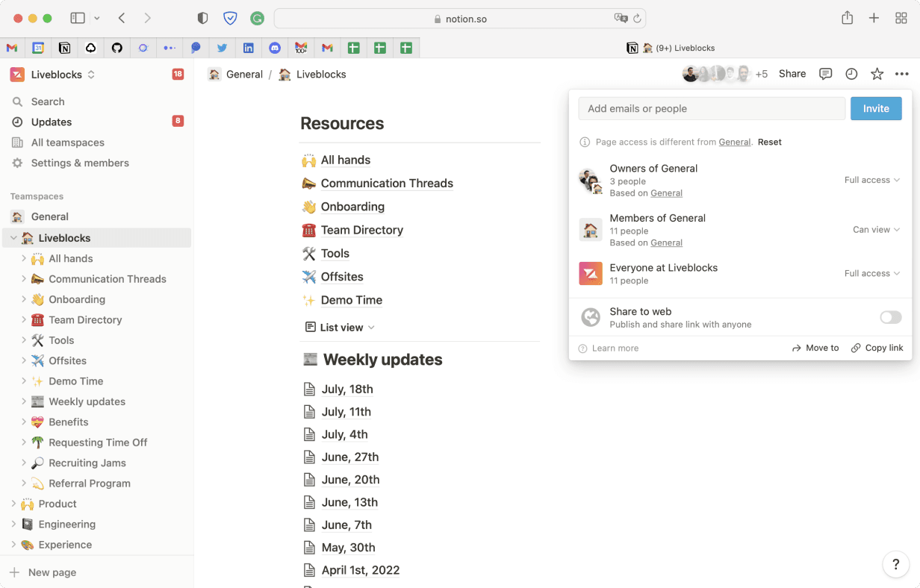Enable Share to web publishing
920x588 pixels.
tap(890, 317)
